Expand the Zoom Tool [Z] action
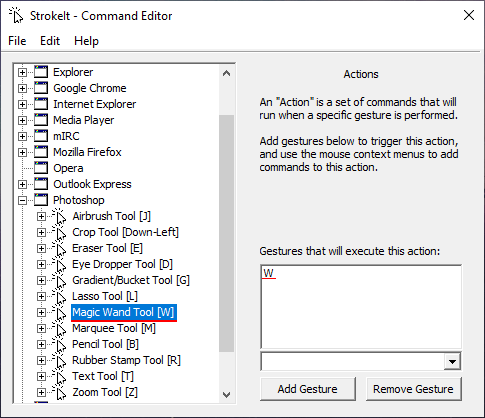The height and width of the screenshot is (418, 485). point(41,392)
